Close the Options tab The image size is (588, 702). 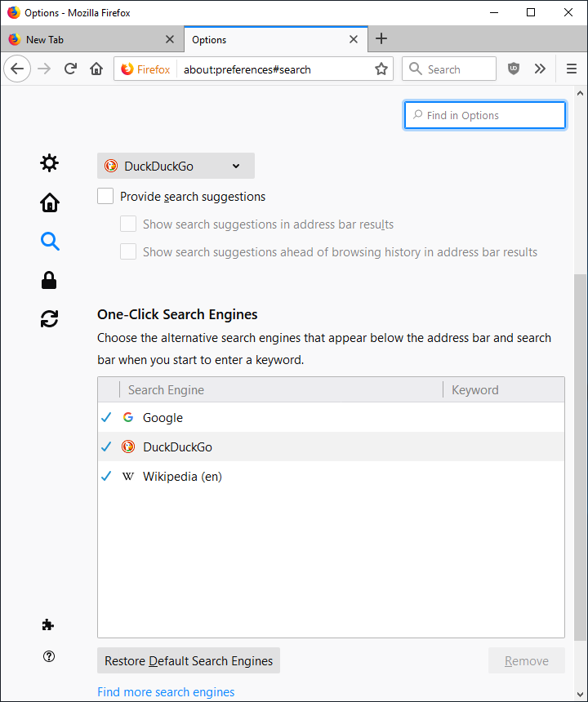click(354, 39)
